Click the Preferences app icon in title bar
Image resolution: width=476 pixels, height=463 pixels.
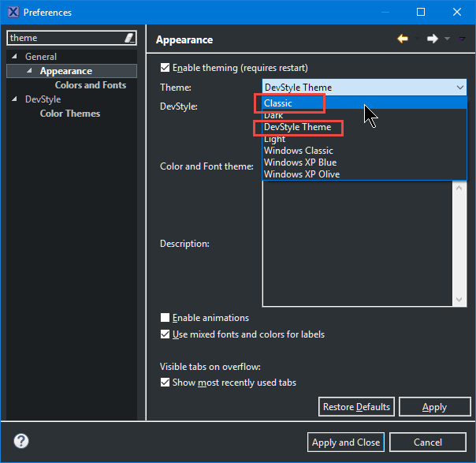(13, 12)
